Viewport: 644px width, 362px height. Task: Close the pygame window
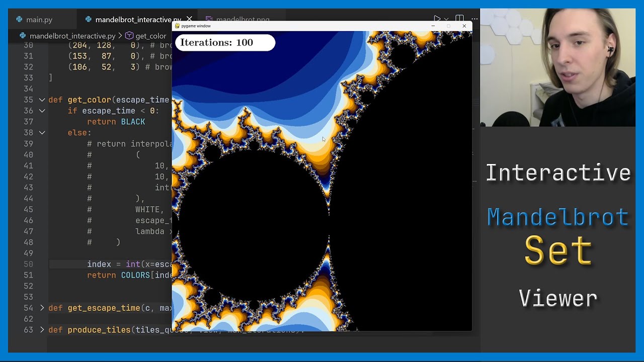coord(464,26)
